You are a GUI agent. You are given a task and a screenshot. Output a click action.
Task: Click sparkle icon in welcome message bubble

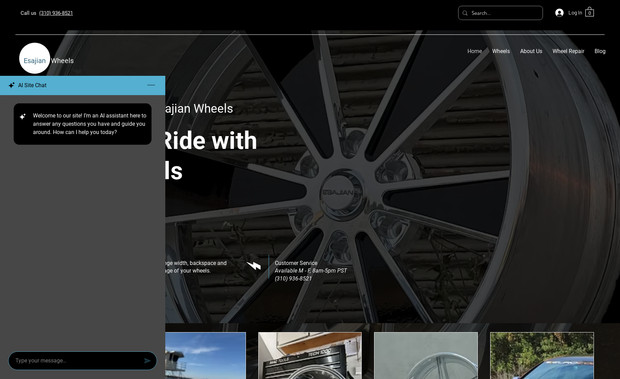pos(23,116)
